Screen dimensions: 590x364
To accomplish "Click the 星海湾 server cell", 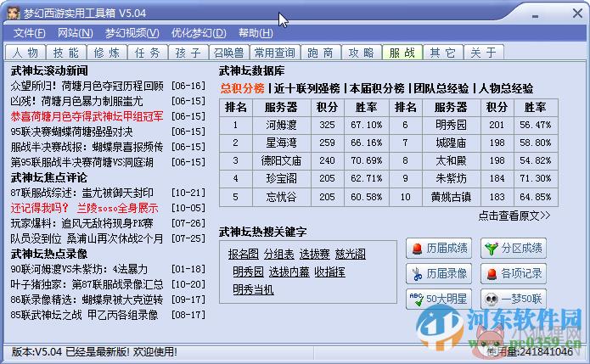I will pyautogui.click(x=282, y=143).
